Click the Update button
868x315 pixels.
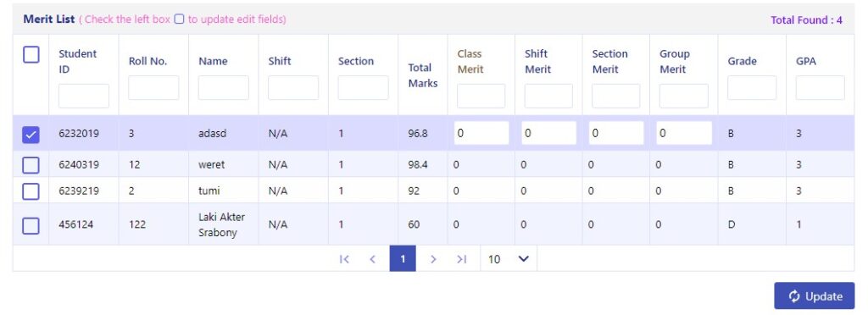point(815,296)
